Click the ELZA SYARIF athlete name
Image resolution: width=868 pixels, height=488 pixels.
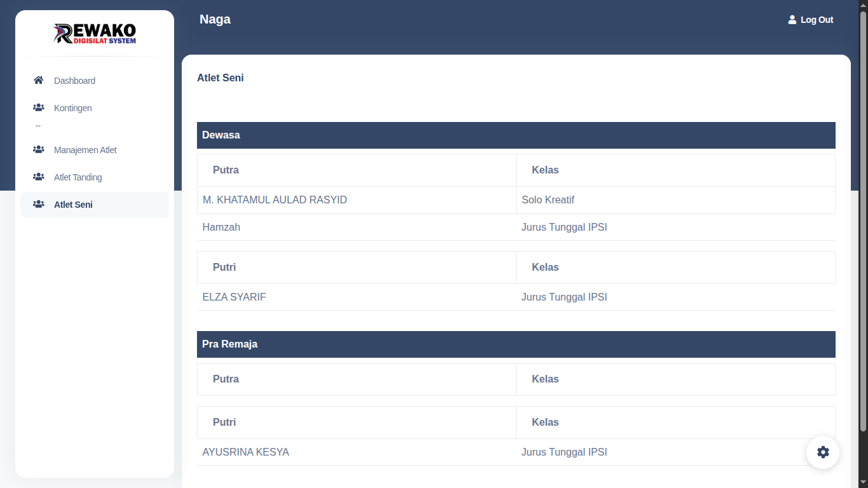tap(234, 297)
